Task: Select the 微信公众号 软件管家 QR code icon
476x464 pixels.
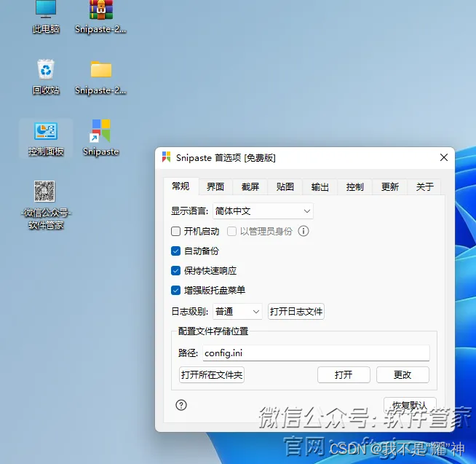Action: (46, 205)
